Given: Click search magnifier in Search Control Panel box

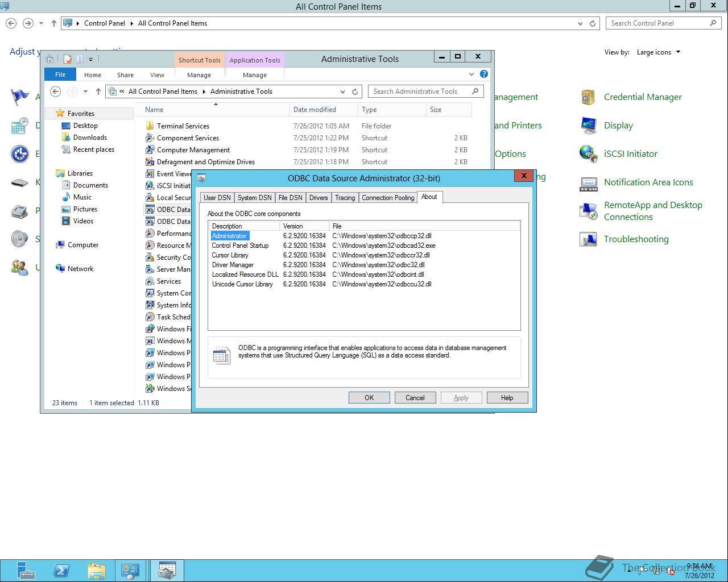Looking at the screenshot, I should pos(713,23).
